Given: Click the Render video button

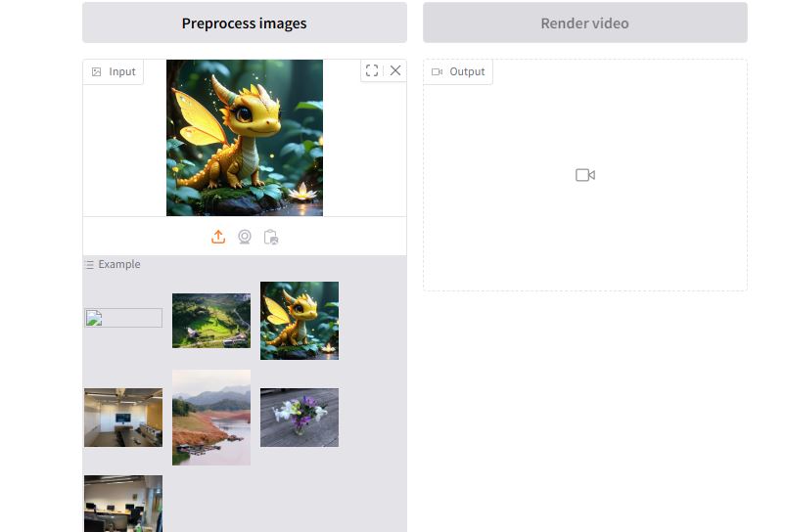Looking at the screenshot, I should [x=585, y=22].
